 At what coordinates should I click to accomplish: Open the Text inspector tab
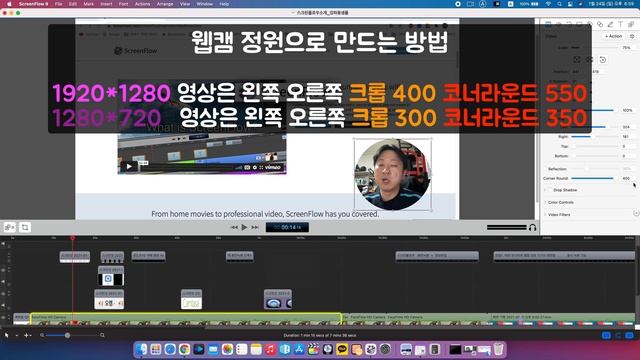(x=620, y=24)
